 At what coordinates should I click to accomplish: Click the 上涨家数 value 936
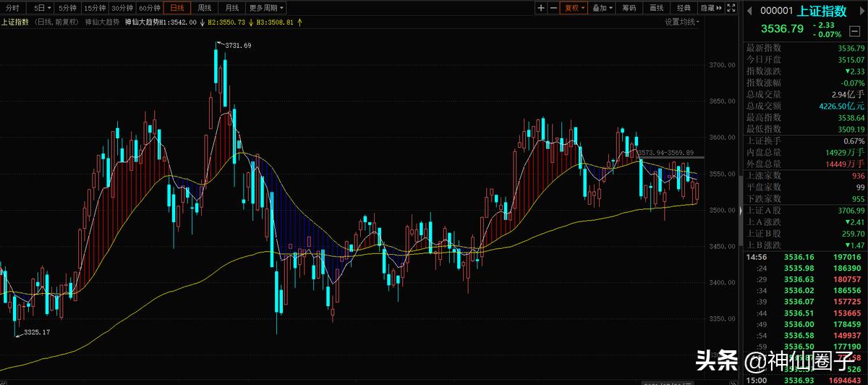click(x=859, y=175)
